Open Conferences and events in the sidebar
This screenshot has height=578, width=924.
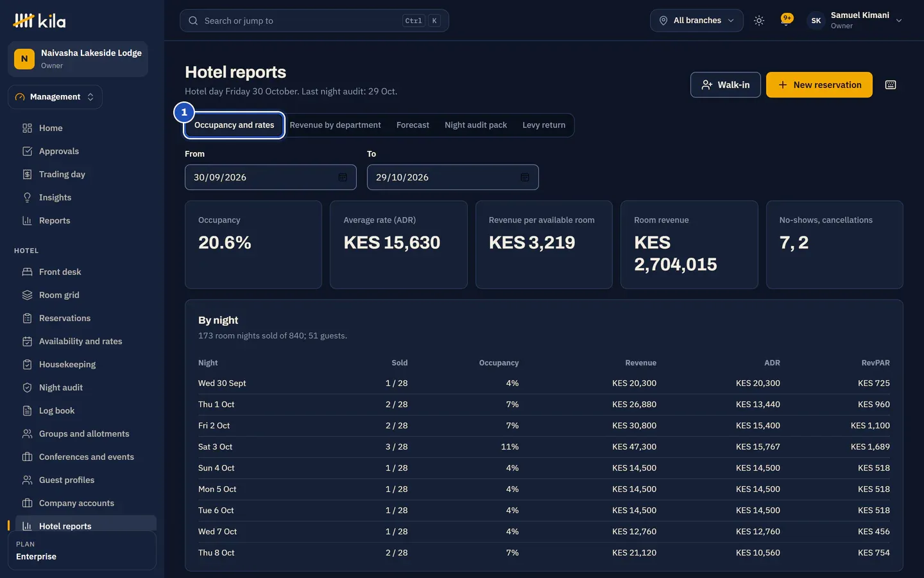(x=86, y=457)
